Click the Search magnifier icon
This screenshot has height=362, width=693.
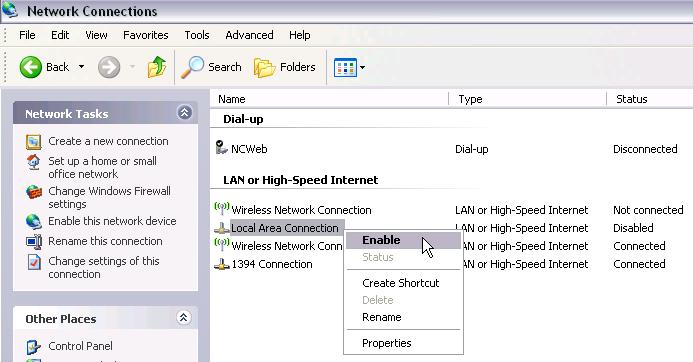pyautogui.click(x=192, y=67)
